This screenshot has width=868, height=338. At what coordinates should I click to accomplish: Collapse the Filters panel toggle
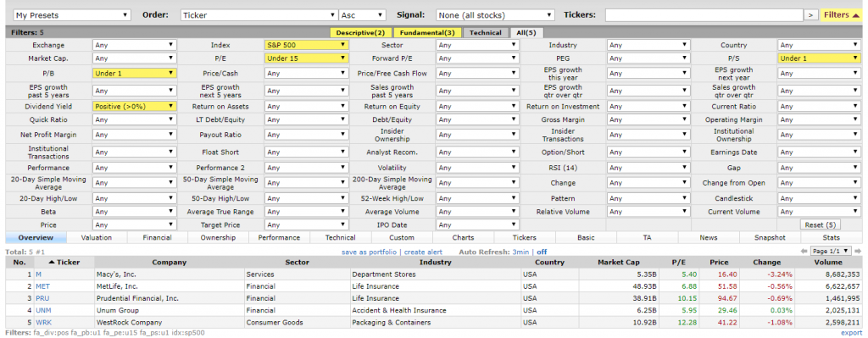[x=843, y=15]
